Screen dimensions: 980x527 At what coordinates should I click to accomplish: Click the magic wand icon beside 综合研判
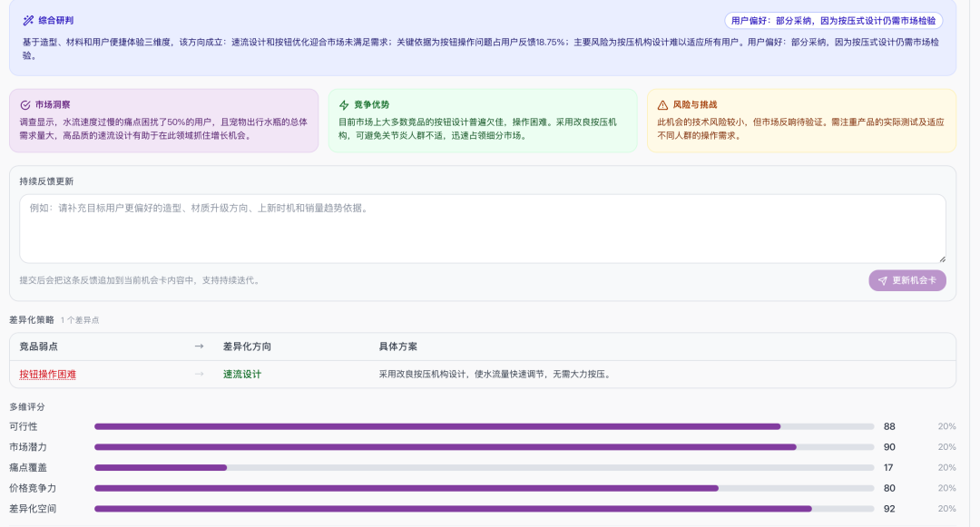[x=28, y=21]
